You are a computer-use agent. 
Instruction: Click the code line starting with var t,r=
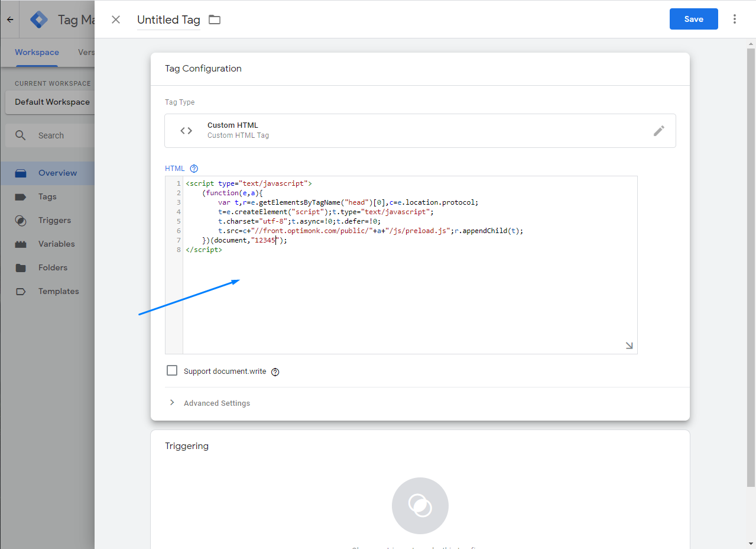click(x=348, y=202)
